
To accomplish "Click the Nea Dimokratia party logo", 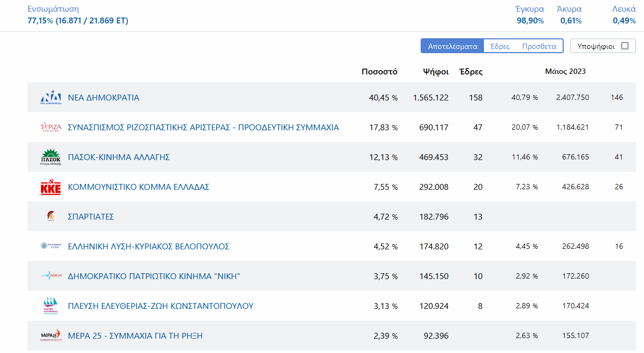I will [x=51, y=98].
